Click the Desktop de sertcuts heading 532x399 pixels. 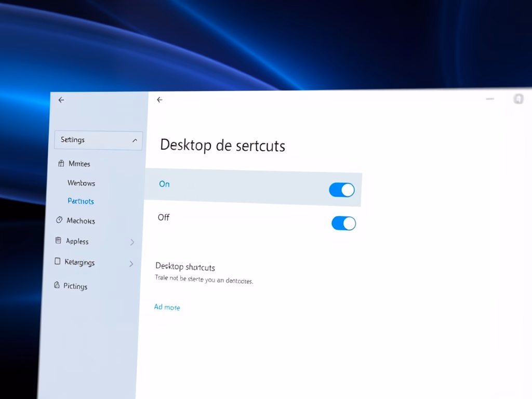coord(222,145)
